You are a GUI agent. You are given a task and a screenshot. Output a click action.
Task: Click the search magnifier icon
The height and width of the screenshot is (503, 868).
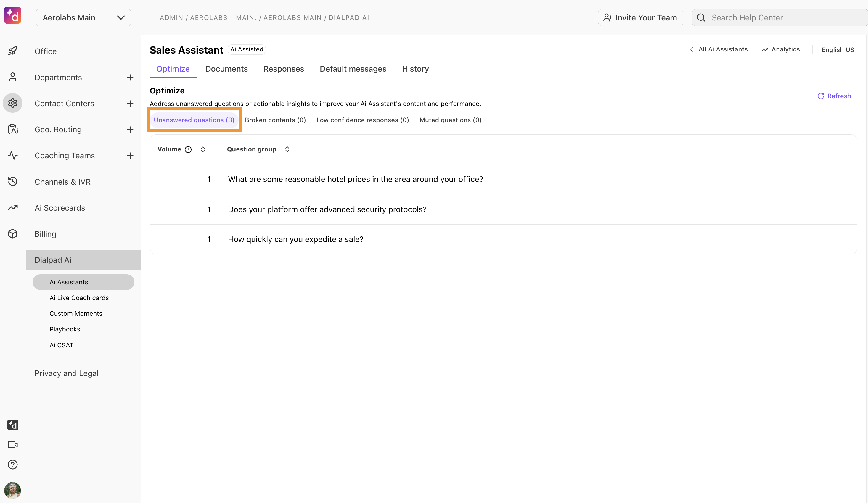coord(701,17)
